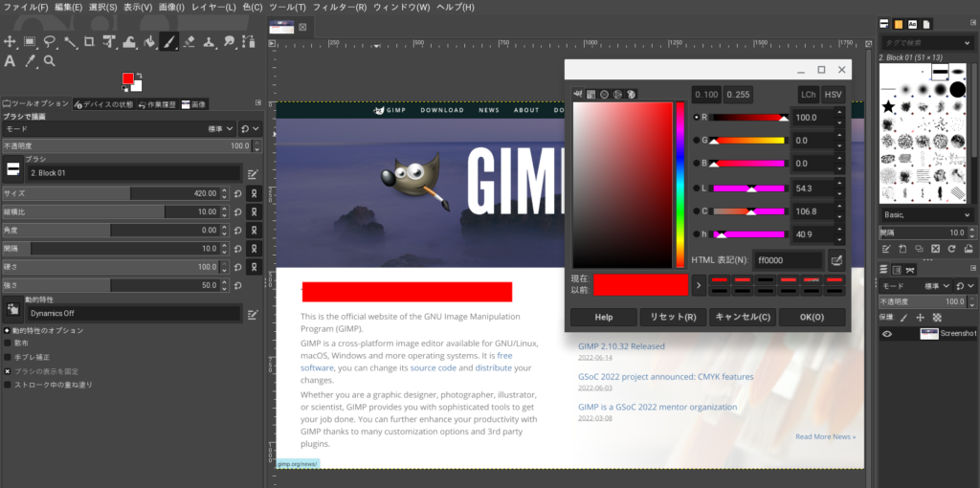The width and height of the screenshot is (980, 488).
Task: Select the Free Select lasso tool
Action: pos(50,42)
